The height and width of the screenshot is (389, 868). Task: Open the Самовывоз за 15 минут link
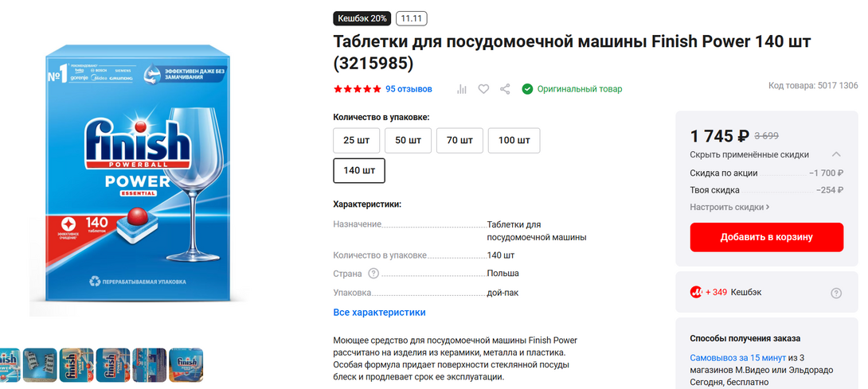tap(737, 358)
